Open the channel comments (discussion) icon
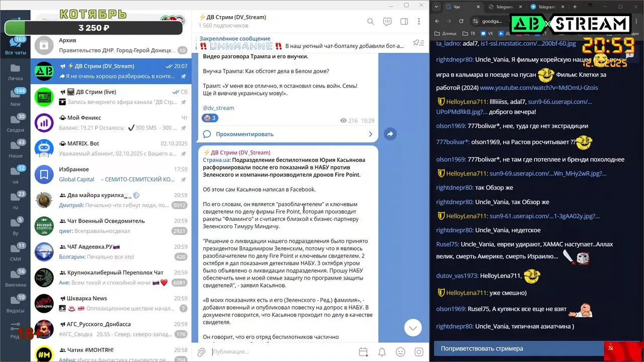The width and height of the screenshot is (644, 362). 387,22
